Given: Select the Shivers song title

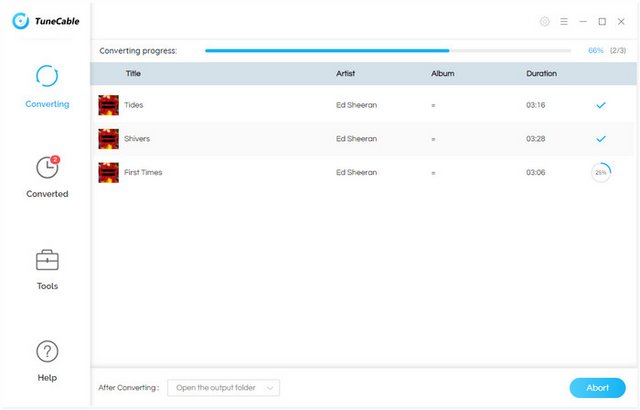Looking at the screenshot, I should click(137, 139).
